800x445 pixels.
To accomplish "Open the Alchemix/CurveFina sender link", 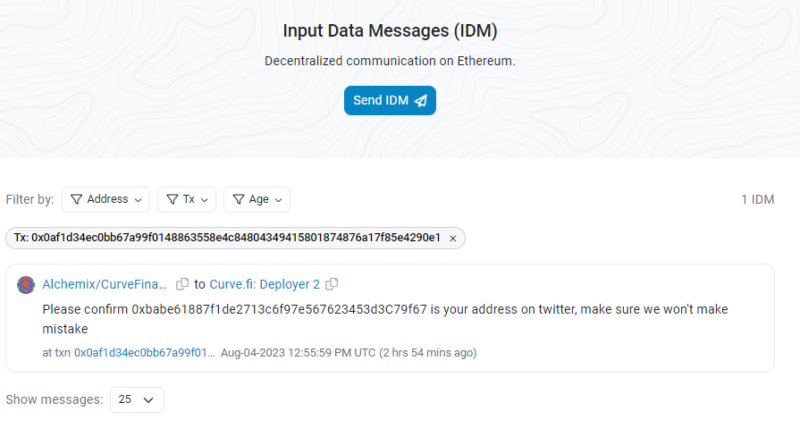I will click(x=105, y=284).
